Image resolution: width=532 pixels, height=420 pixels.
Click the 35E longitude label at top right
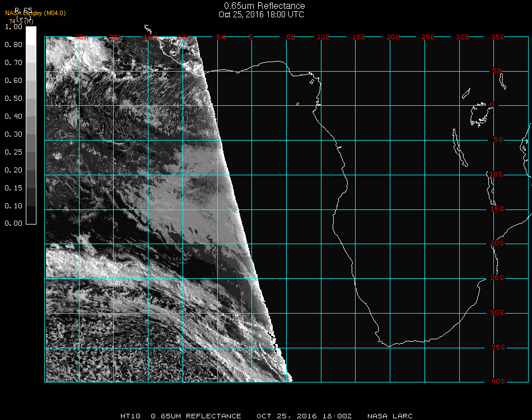[498, 37]
